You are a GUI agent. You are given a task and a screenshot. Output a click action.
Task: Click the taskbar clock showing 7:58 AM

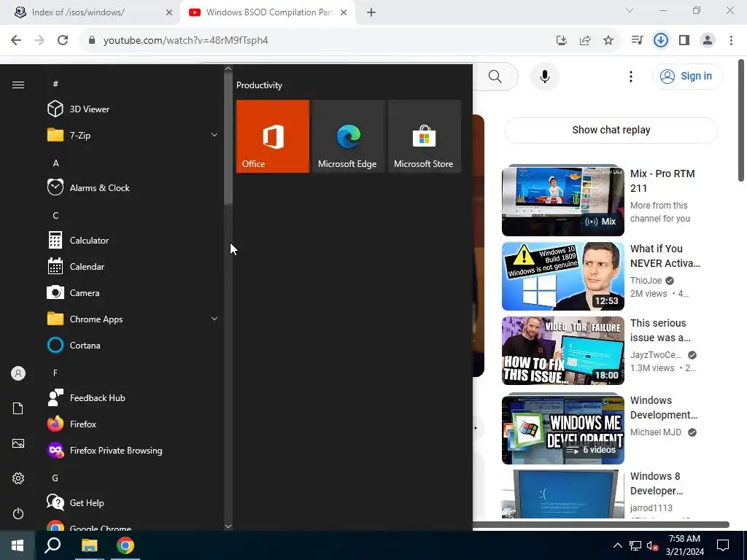(x=684, y=545)
